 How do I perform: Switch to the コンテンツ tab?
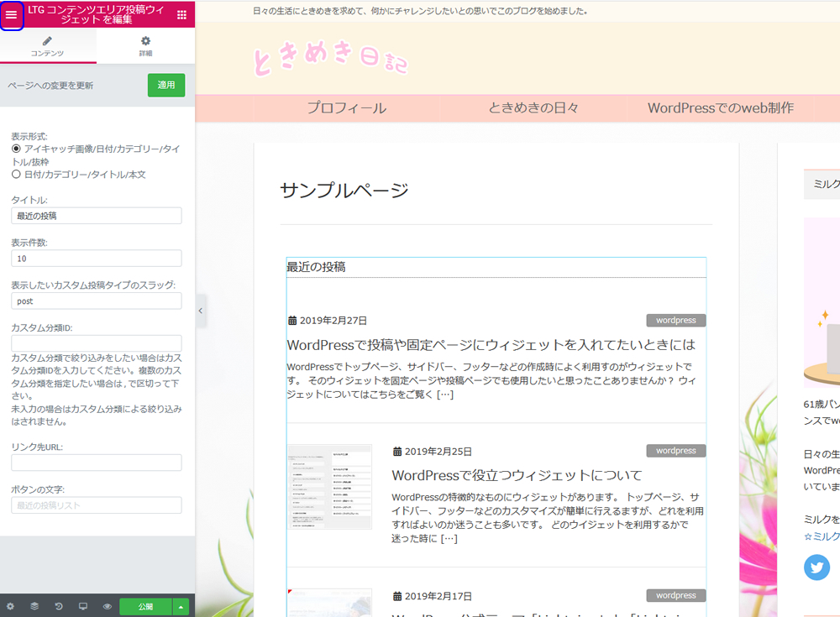pyautogui.click(x=48, y=46)
